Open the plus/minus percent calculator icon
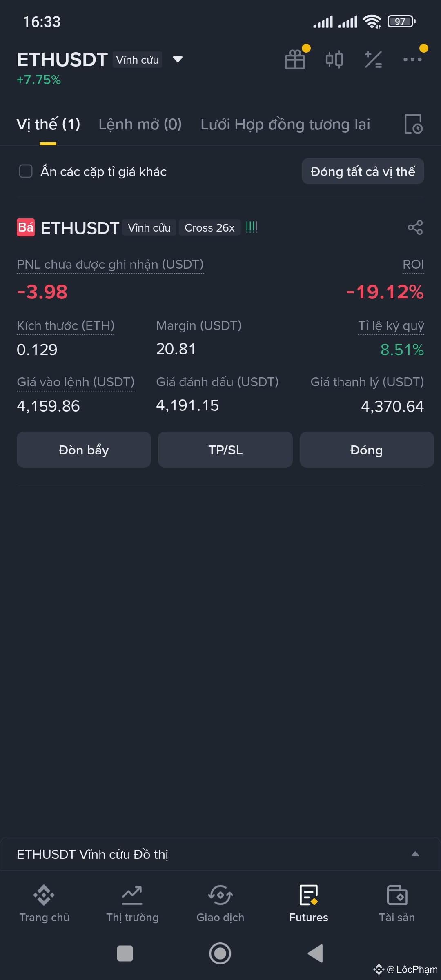This screenshot has width=441, height=980. tap(373, 60)
